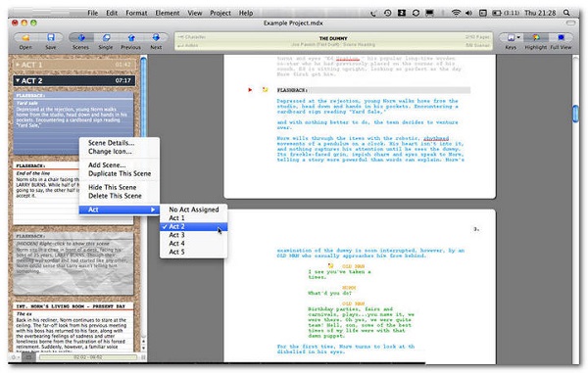Screen dimensions: 588x373
Task: Open the Edit menu
Action: (x=112, y=13)
